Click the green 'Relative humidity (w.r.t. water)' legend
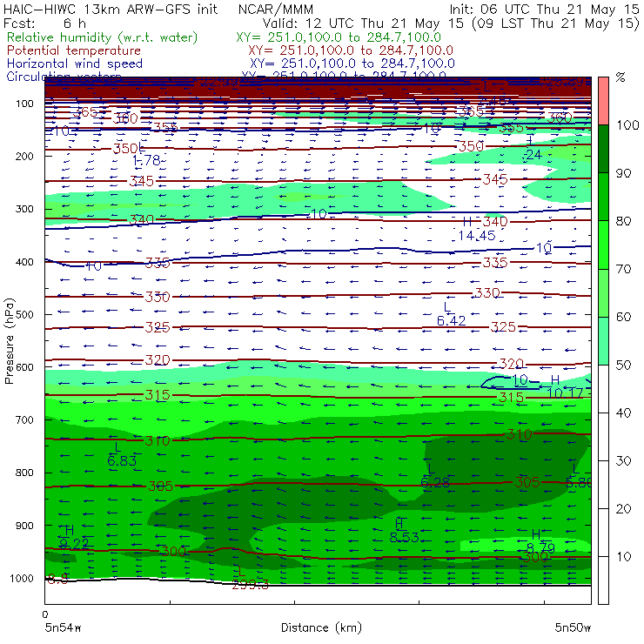 click(x=103, y=37)
